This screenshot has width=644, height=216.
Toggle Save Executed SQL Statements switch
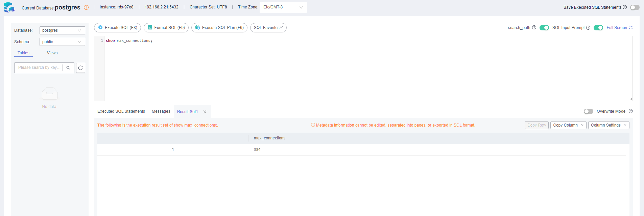(x=635, y=7)
